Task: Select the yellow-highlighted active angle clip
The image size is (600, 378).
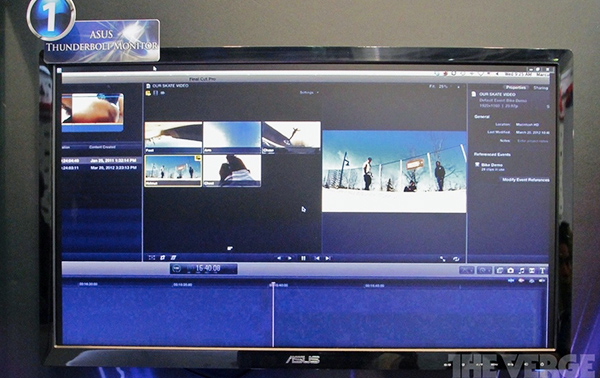Action: [173, 171]
